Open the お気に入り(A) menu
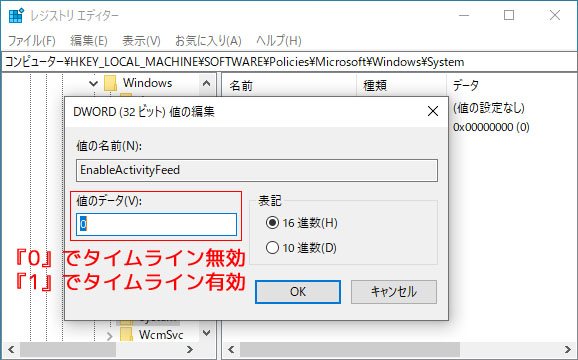Viewport: 578px width, 360px height. point(208,41)
